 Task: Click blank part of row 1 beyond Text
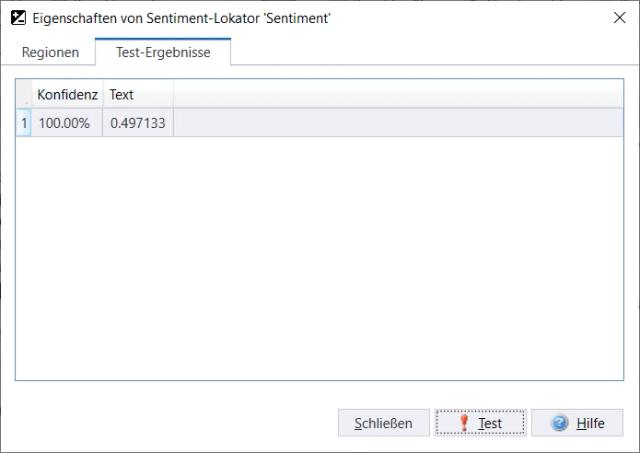(398, 122)
